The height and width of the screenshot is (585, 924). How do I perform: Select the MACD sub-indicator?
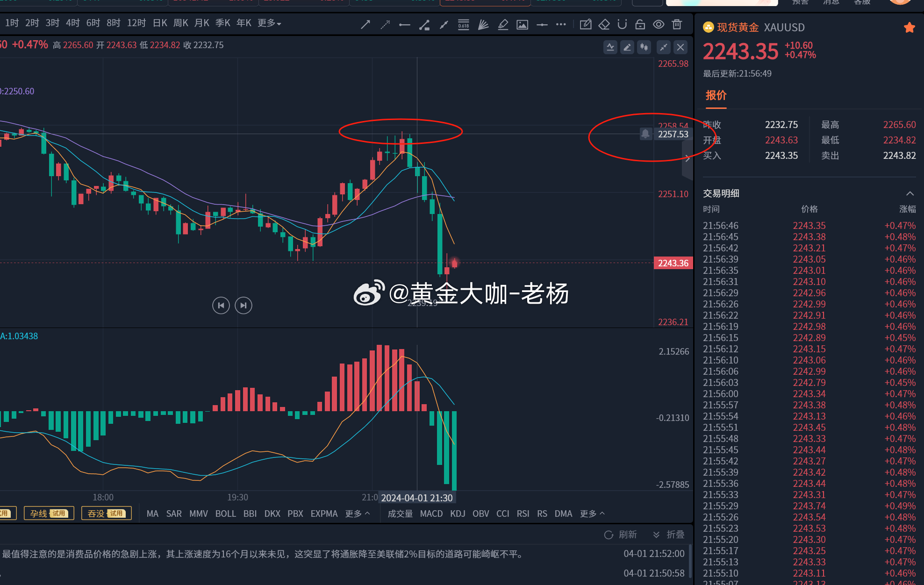[x=431, y=514]
